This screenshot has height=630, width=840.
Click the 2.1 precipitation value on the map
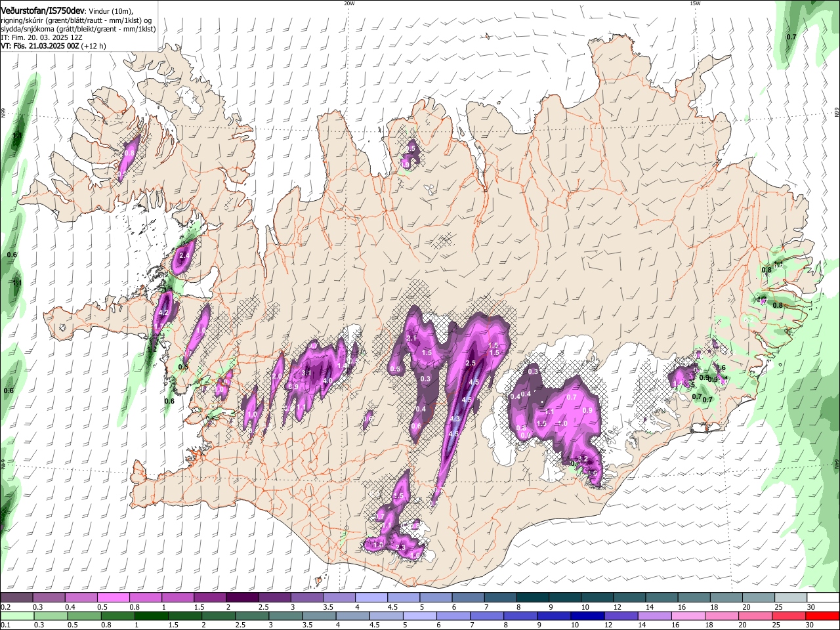pos(412,338)
